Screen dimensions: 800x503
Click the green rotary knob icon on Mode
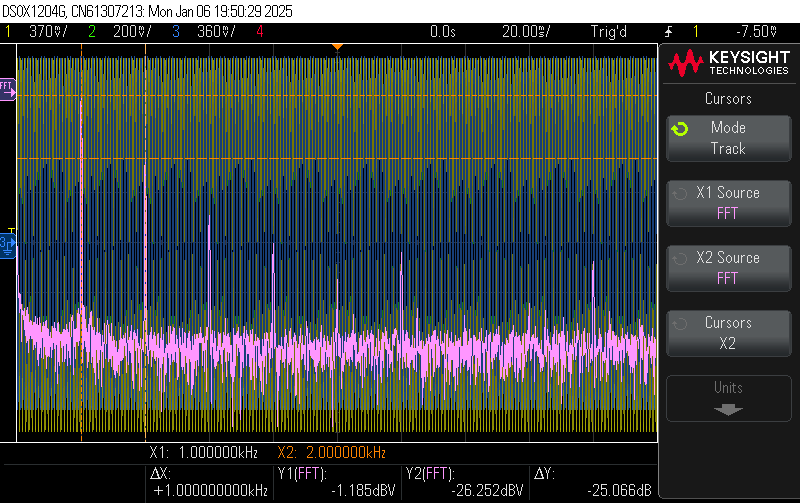[x=680, y=129]
